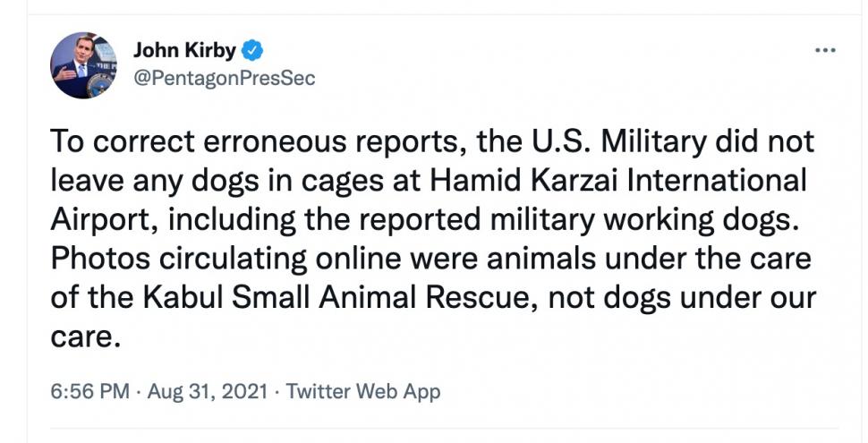Open the "Twitter Web App" source link
This screenshot has width=868, height=443.
pos(363,391)
